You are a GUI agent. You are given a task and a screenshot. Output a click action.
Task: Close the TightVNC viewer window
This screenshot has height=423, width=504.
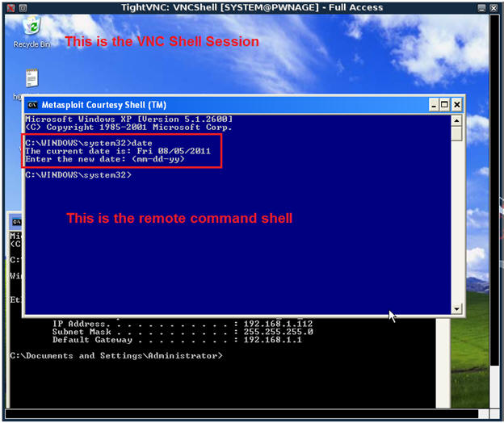493,8
